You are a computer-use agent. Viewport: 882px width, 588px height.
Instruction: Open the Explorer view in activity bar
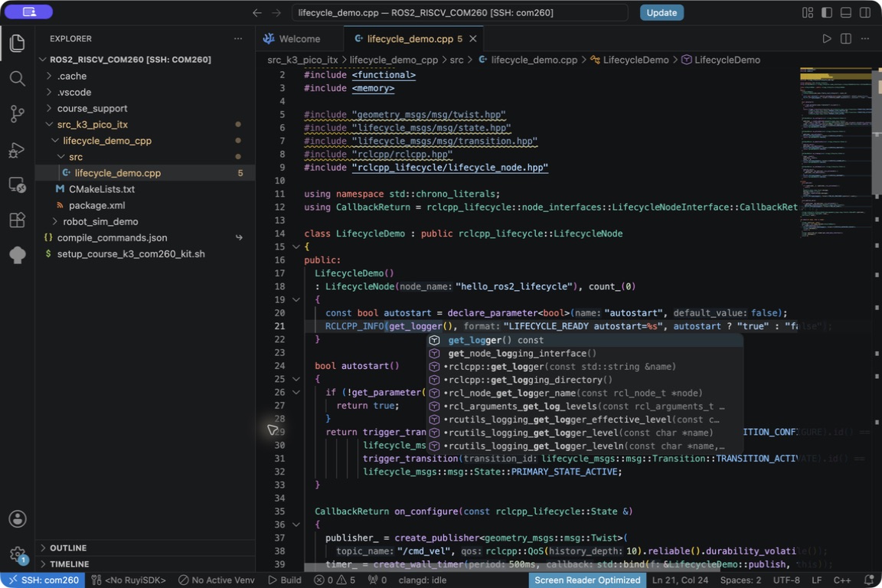(x=18, y=44)
